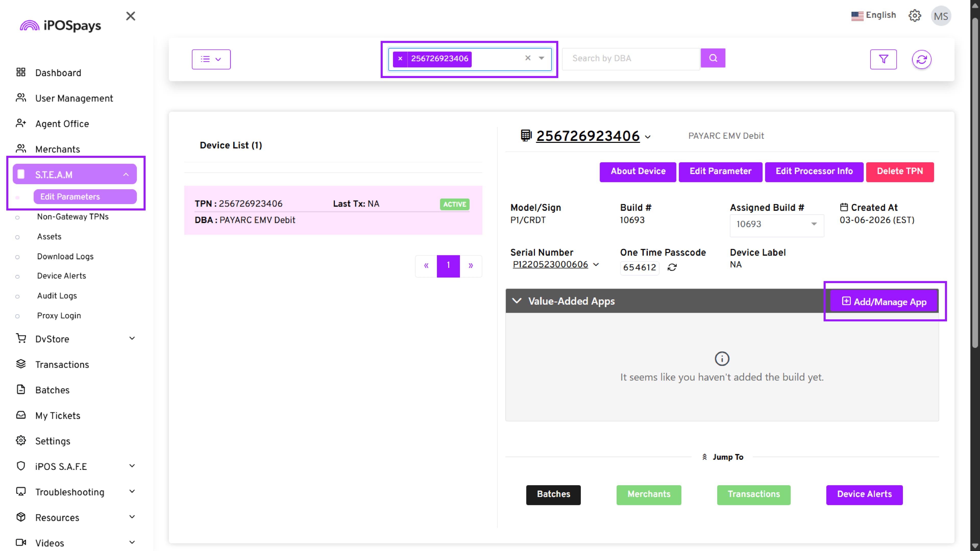Image resolution: width=980 pixels, height=551 pixels.
Task: Go to next page in pagination
Action: click(471, 266)
